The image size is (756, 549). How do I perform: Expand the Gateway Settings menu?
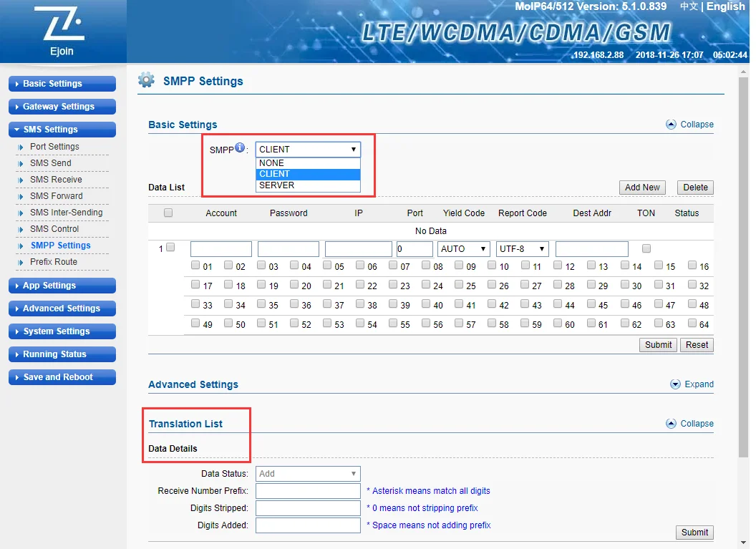tap(62, 107)
